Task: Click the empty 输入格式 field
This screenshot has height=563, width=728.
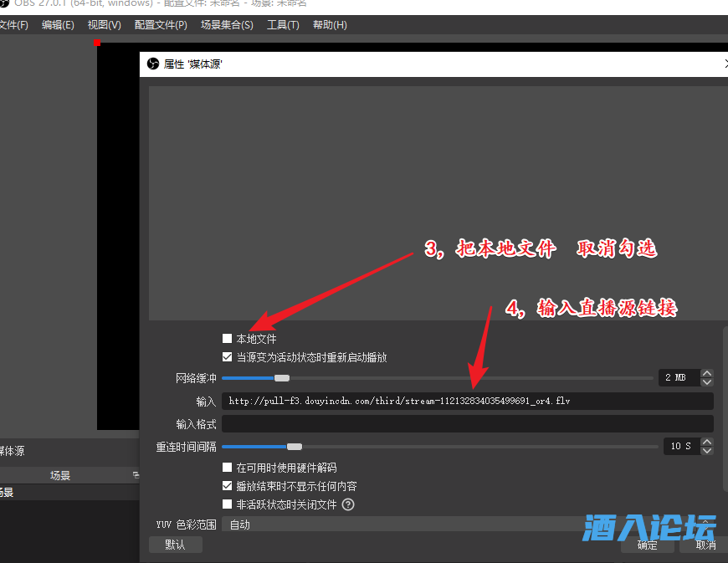Action: tap(467, 424)
